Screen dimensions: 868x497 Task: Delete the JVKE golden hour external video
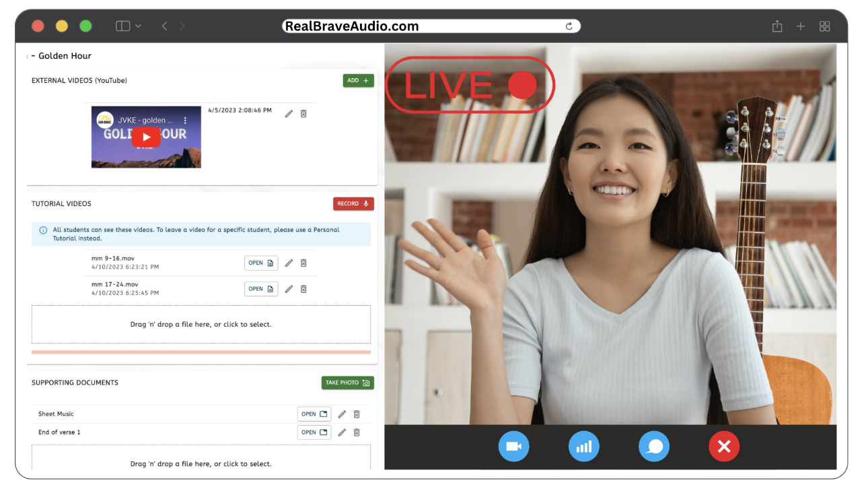(303, 114)
